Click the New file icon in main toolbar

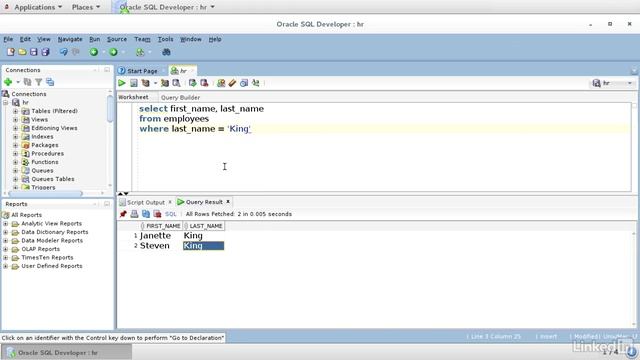point(11,52)
